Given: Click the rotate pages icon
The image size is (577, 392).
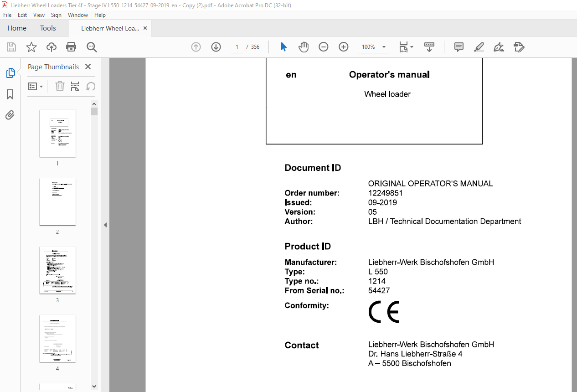Looking at the screenshot, I should pyautogui.click(x=91, y=86).
